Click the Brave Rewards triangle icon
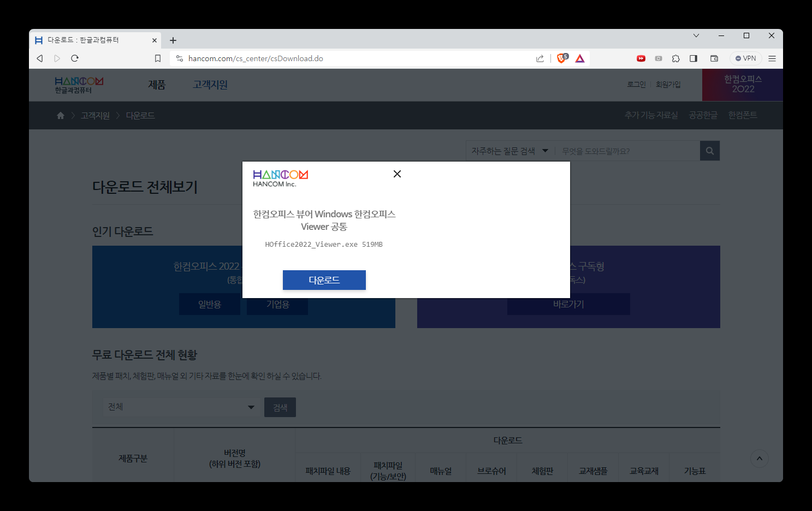The height and width of the screenshot is (511, 812). [580, 58]
